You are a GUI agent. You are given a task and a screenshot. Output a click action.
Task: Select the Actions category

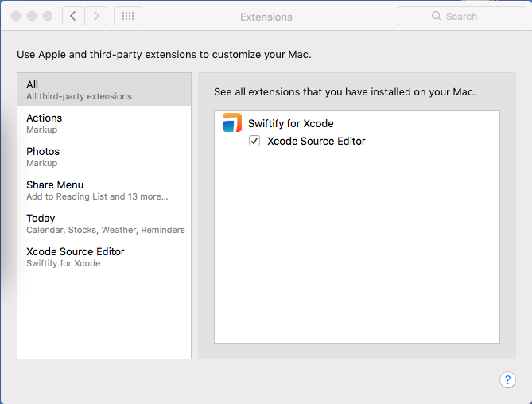[104, 123]
